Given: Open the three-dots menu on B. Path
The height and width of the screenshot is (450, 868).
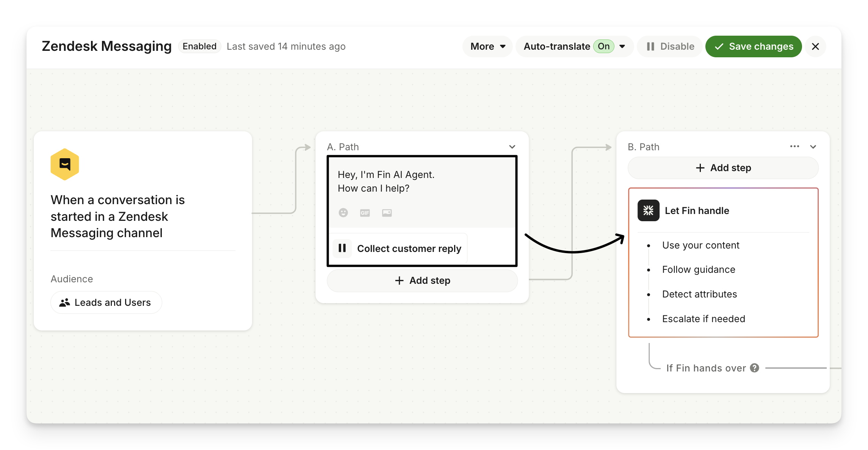Looking at the screenshot, I should click(x=794, y=146).
